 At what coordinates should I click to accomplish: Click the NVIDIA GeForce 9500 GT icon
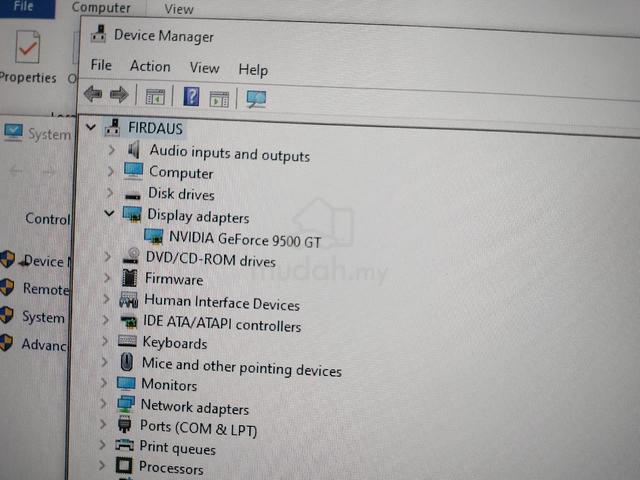154,237
